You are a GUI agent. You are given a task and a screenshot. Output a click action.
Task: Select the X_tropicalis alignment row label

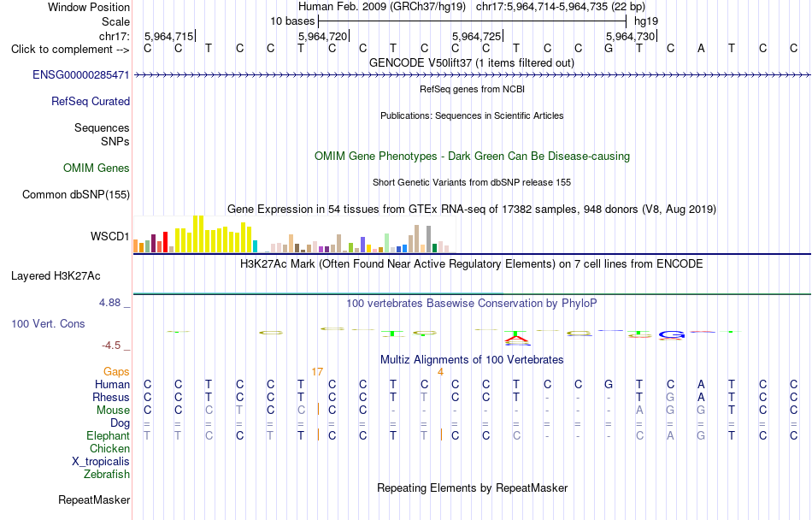point(101,462)
